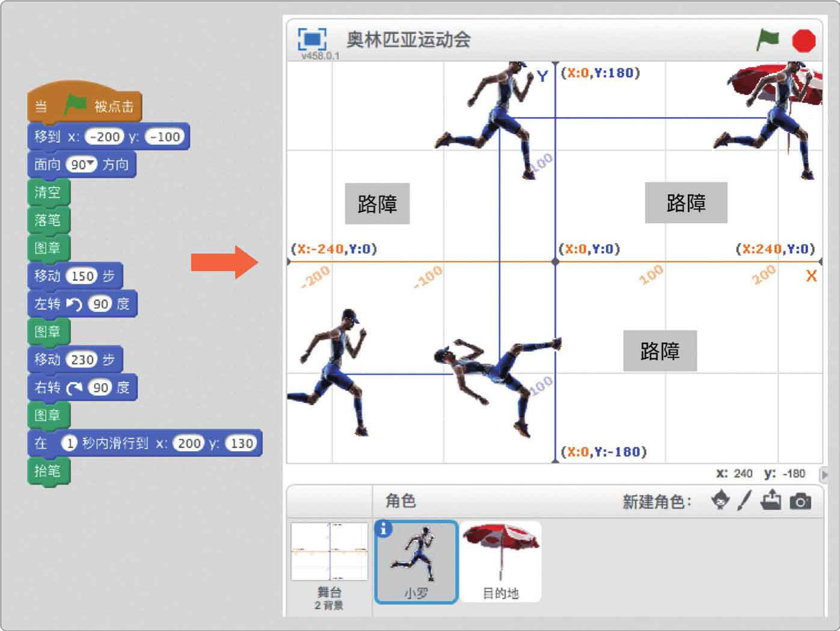The image size is (840, 631).
Task: Expand the panel with the triangle beside coordinates
Action: 824,474
